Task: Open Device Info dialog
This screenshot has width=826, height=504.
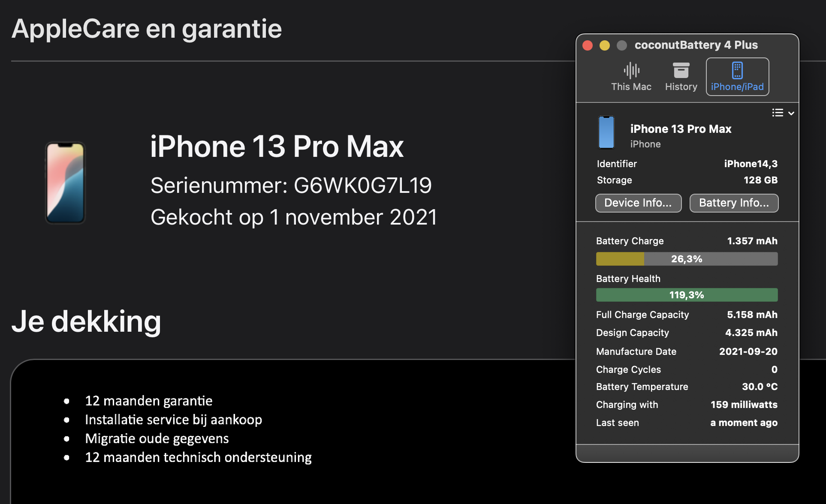Action: [x=638, y=203]
